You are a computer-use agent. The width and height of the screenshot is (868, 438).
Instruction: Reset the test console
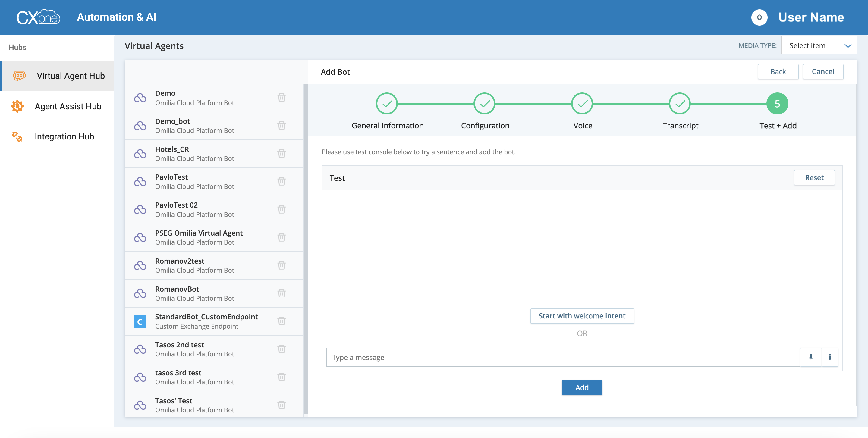click(814, 177)
